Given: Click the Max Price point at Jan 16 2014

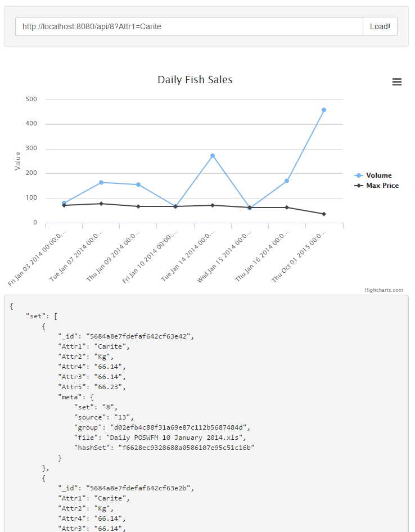Looking at the screenshot, I should click(x=287, y=208).
